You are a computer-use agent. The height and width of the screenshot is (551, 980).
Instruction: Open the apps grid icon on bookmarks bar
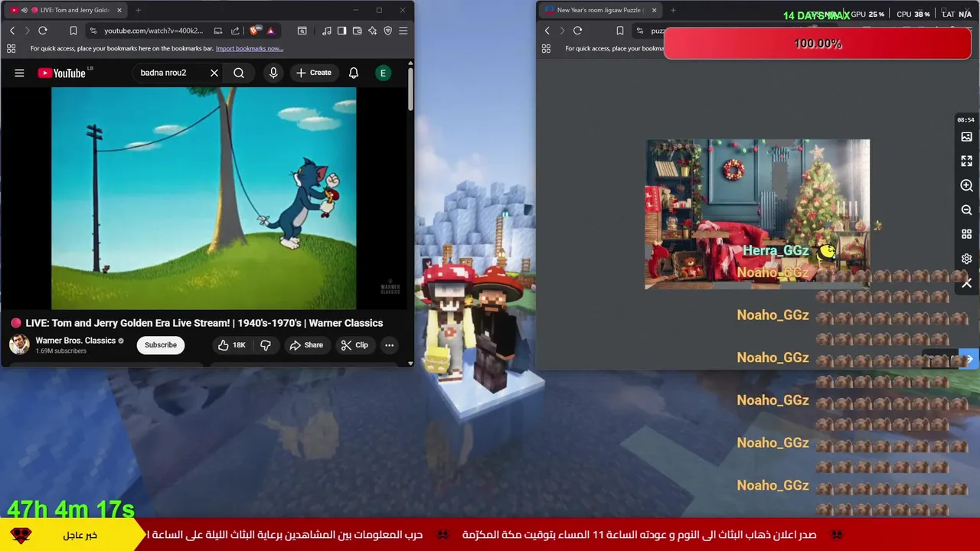(x=11, y=48)
